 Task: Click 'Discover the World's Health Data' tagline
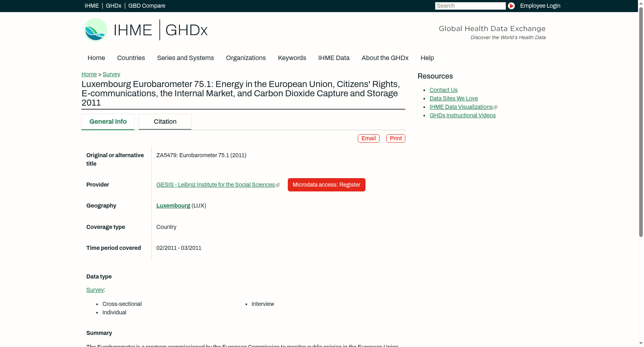pyautogui.click(x=508, y=37)
